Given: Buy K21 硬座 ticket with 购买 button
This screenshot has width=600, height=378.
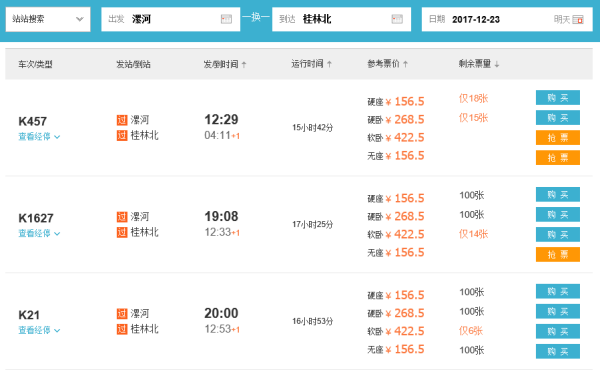Looking at the screenshot, I should (x=558, y=292).
